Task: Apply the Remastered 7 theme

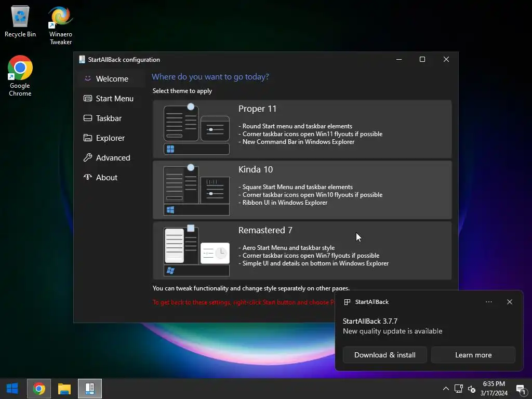Action: (302, 250)
